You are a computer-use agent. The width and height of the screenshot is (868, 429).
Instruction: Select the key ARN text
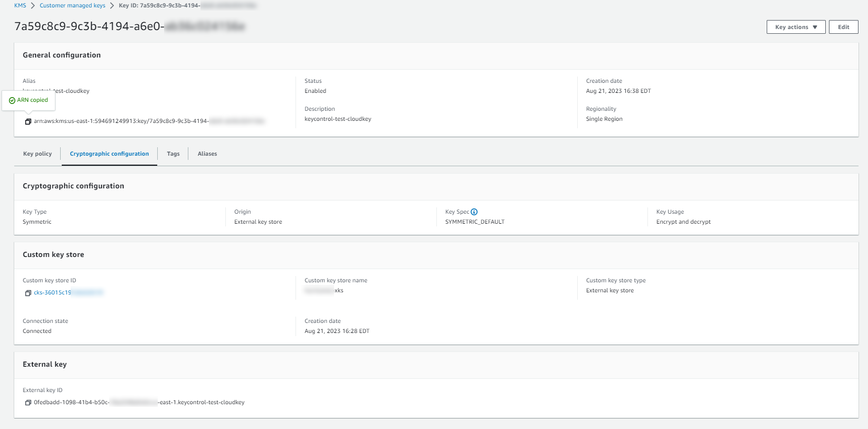tap(149, 121)
